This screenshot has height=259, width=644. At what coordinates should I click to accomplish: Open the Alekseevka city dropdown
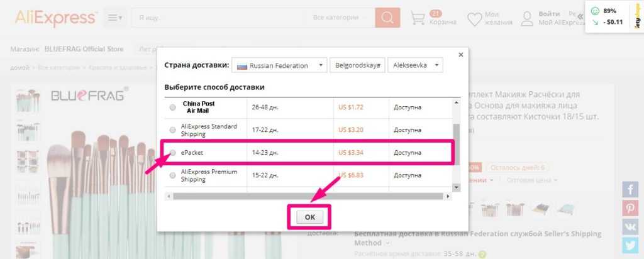point(415,65)
